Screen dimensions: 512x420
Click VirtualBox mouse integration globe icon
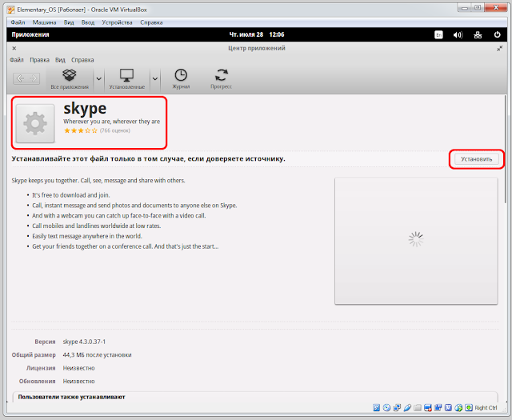458,407
